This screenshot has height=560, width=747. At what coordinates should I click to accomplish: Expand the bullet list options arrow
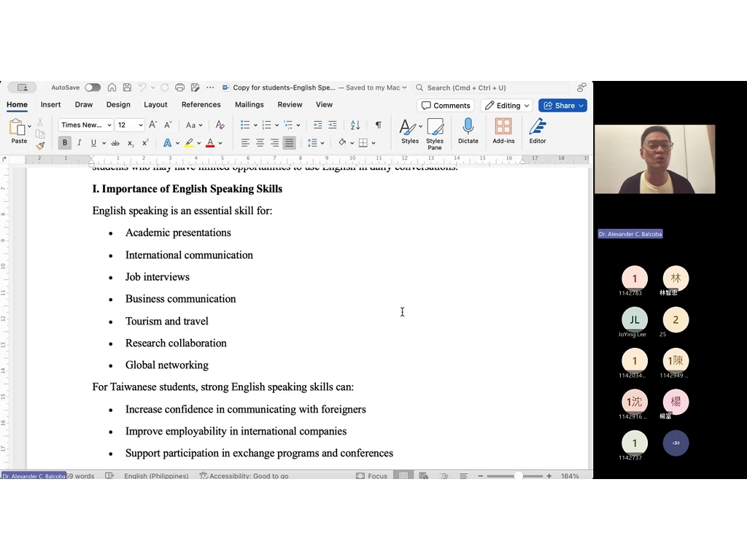[255, 125]
